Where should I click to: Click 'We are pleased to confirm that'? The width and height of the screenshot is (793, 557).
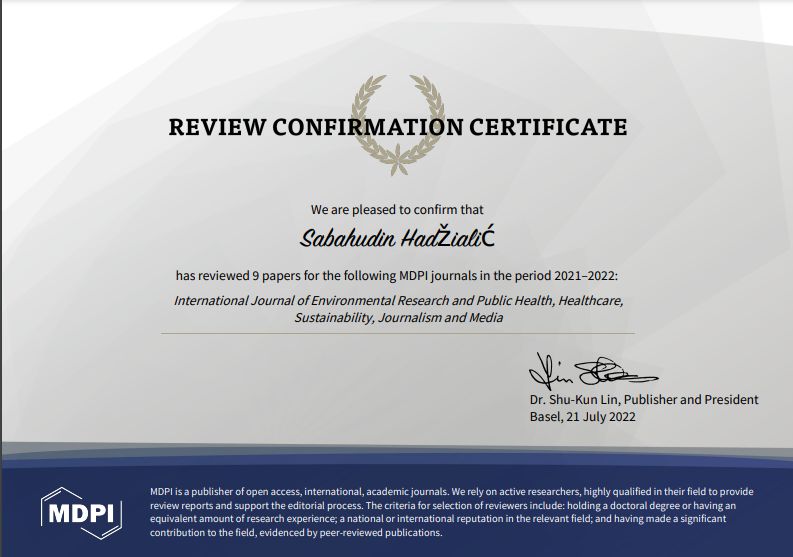(397, 209)
